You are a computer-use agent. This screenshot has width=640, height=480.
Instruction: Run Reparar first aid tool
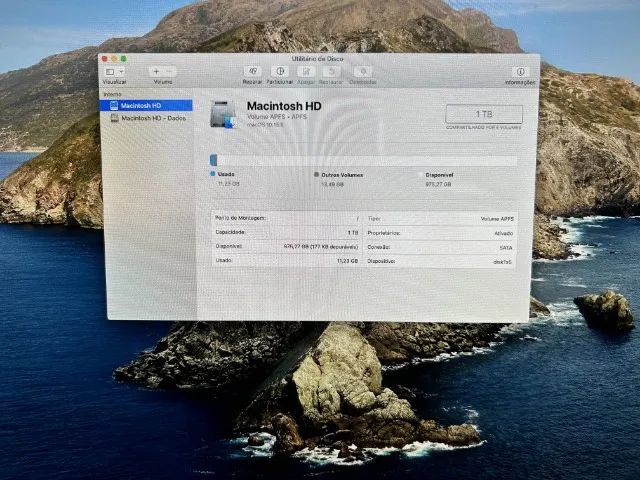coord(252,71)
